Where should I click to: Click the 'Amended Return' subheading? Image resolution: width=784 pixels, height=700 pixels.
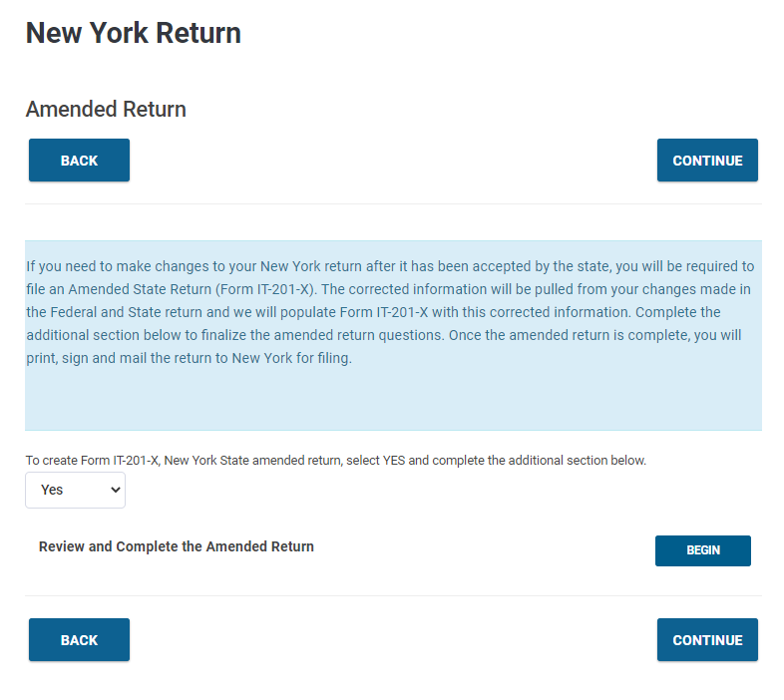pos(106,109)
